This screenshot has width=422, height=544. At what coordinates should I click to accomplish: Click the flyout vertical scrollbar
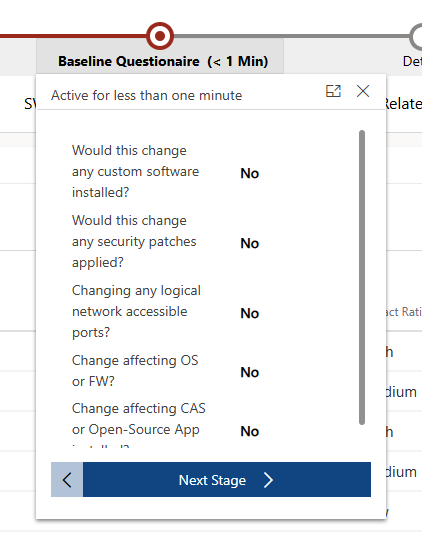tap(362, 278)
